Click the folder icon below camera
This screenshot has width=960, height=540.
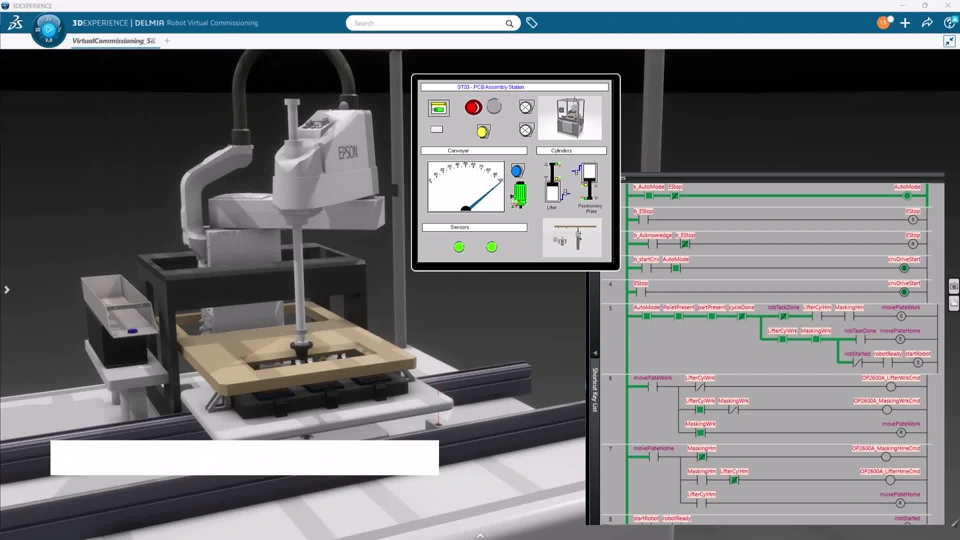tap(954, 304)
